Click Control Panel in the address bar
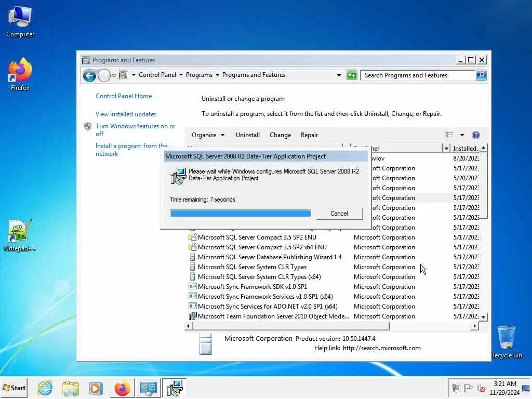This screenshot has width=532, height=399. click(157, 75)
